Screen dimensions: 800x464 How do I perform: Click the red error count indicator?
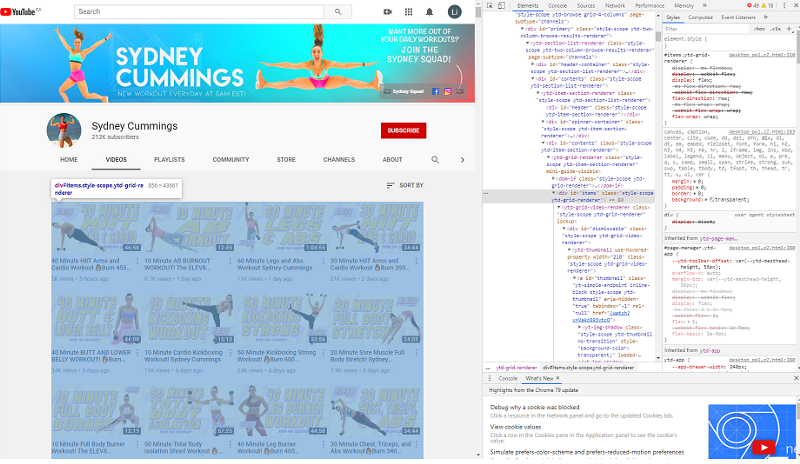(753, 6)
